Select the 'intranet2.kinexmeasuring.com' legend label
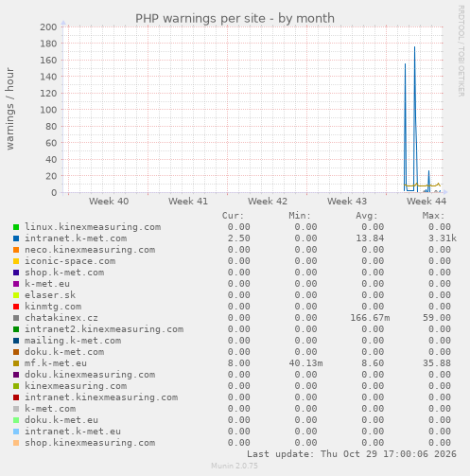Image resolution: width=470 pixels, height=476 pixels. click(104, 329)
